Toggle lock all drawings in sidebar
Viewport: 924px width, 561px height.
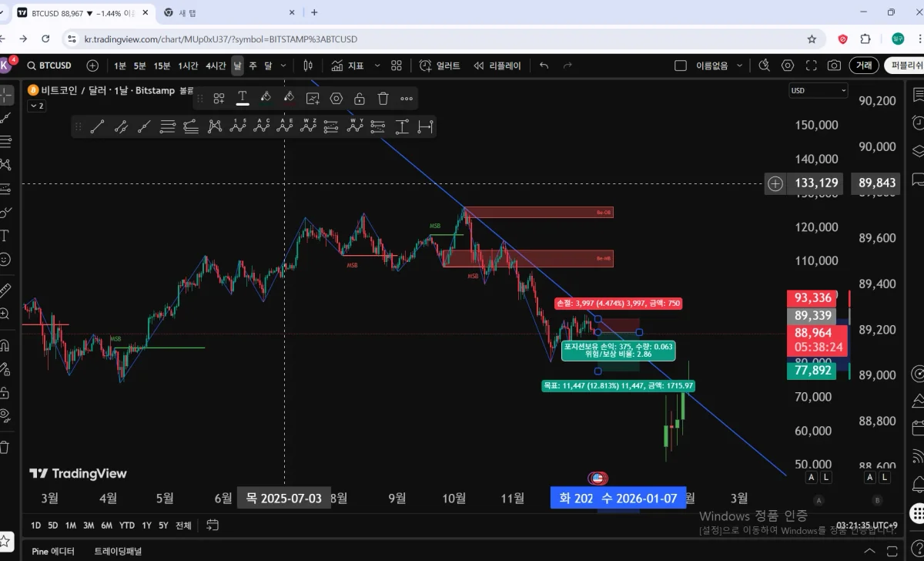click(x=5, y=392)
